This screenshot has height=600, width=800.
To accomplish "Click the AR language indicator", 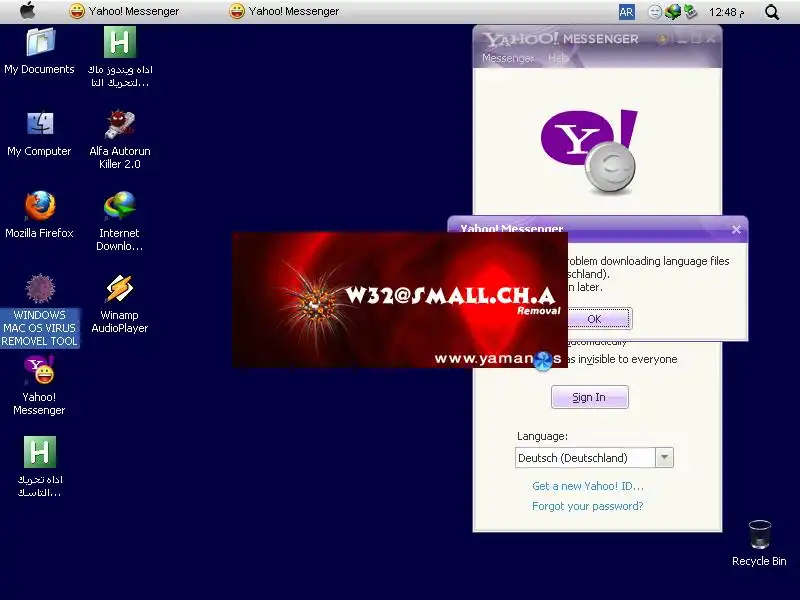I will 627,12.
